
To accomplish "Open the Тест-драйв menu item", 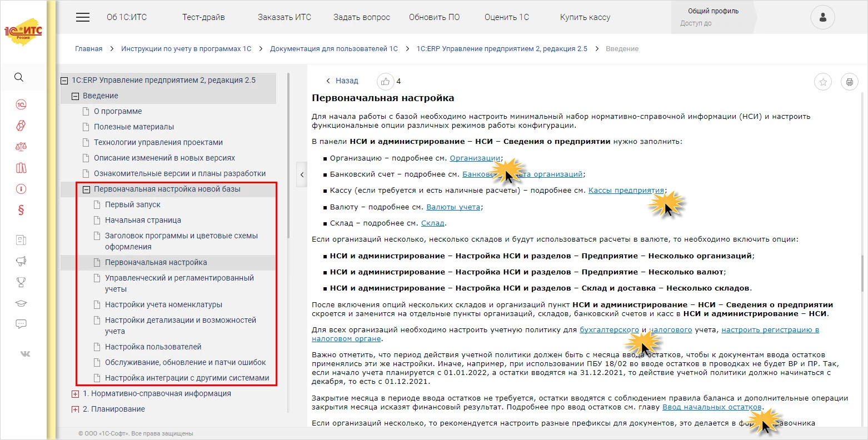I will pos(203,17).
